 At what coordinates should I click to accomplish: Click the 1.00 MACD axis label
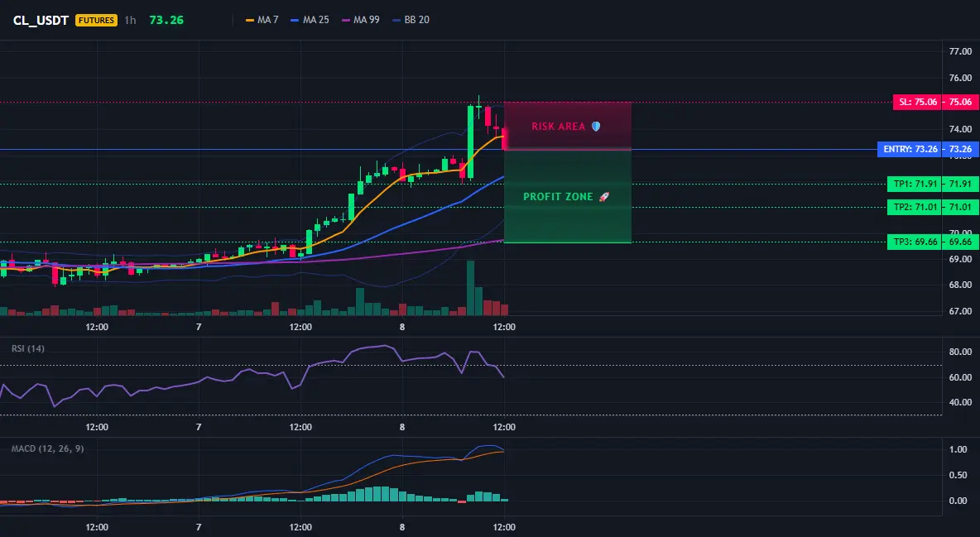958,449
